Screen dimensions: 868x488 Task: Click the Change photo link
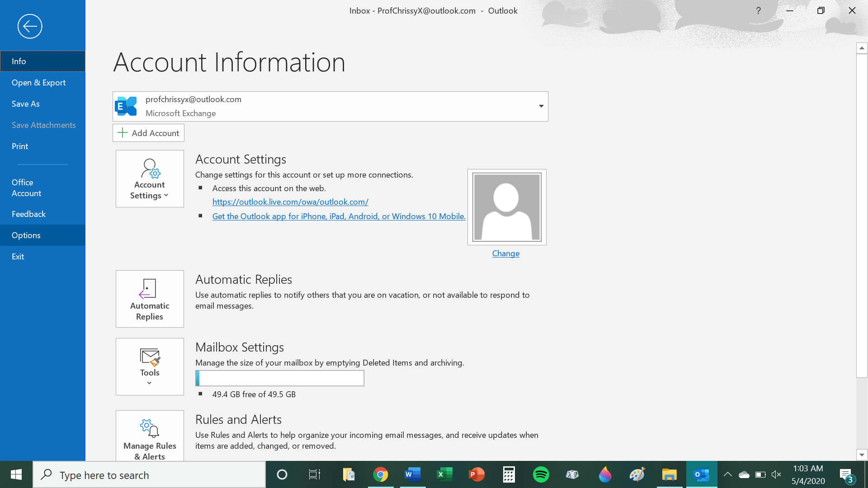[x=505, y=253]
